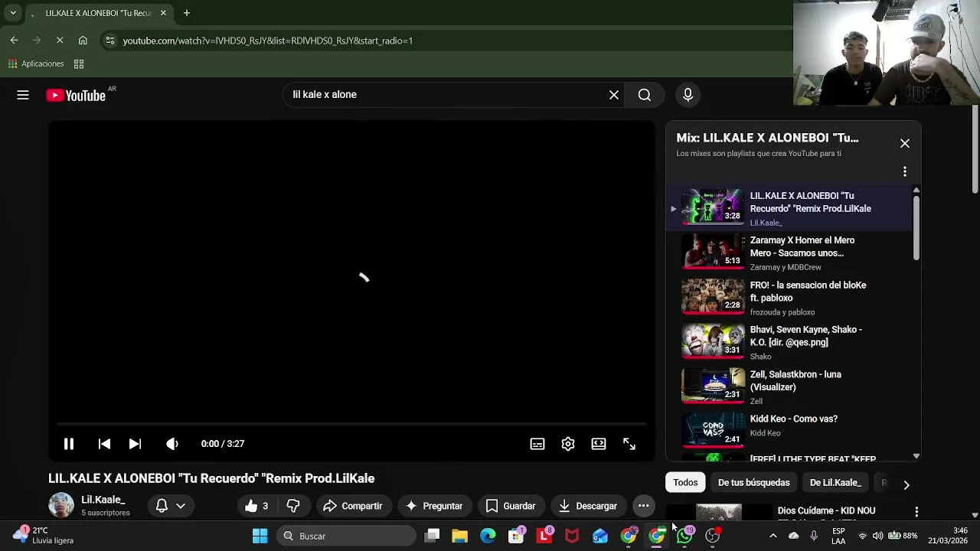Open the weather widget Lluvia ligera
The height and width of the screenshot is (551, 980).
click(x=44, y=535)
